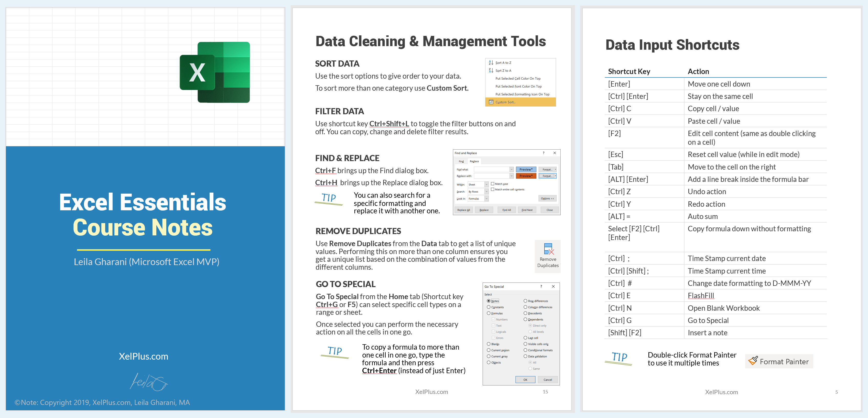This screenshot has width=868, height=418.
Task: Select the Data validation radio button
Action: coord(525,356)
